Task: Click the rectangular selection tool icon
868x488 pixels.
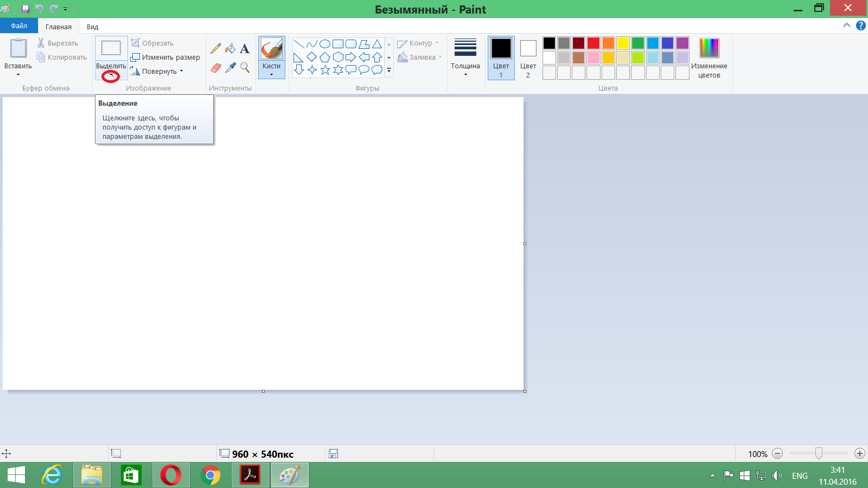Action: [x=111, y=48]
